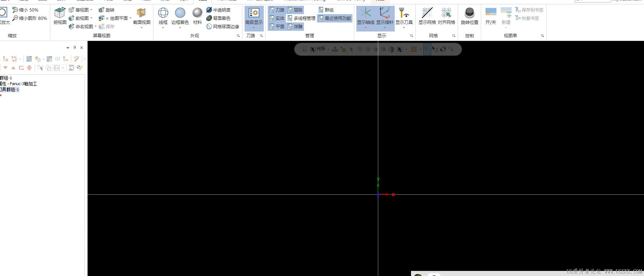Click the G1 post icon in manager

pos(58,59)
